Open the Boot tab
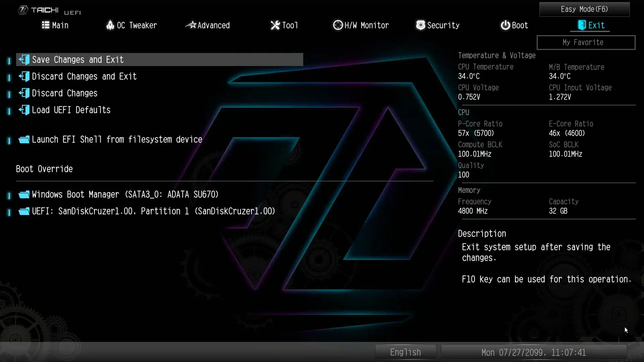 pyautogui.click(x=514, y=25)
